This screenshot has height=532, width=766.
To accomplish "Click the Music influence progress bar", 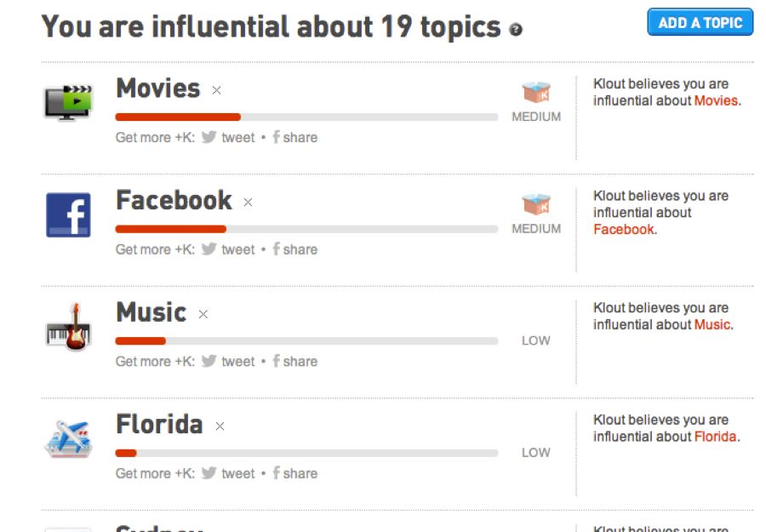I will [306, 341].
